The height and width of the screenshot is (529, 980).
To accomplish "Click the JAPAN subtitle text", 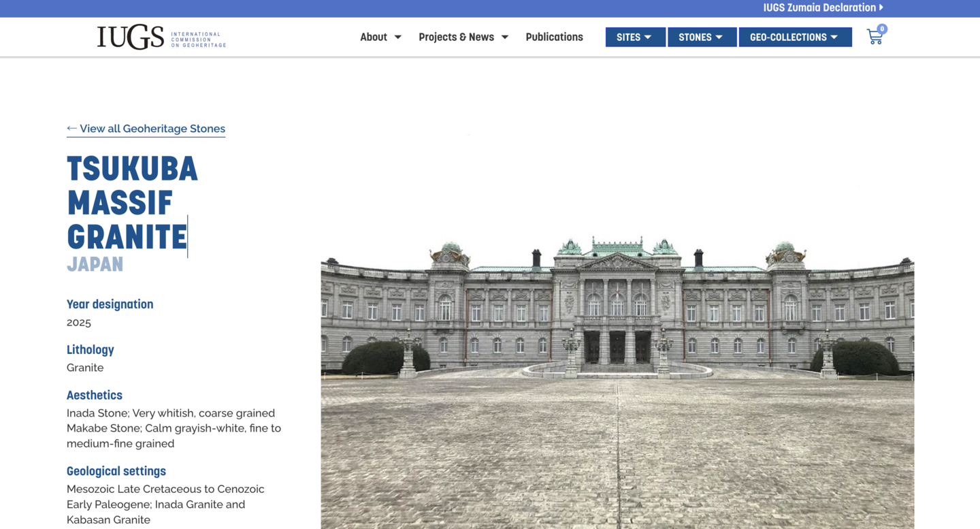I will [x=95, y=264].
